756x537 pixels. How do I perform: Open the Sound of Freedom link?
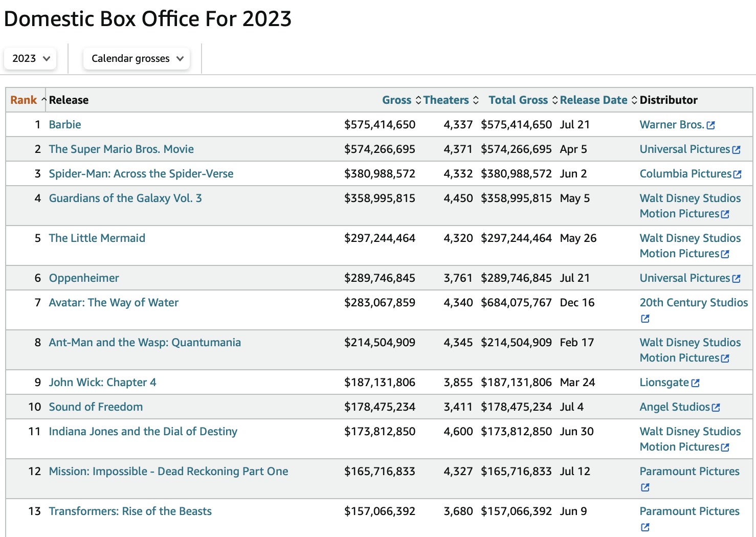pos(96,407)
